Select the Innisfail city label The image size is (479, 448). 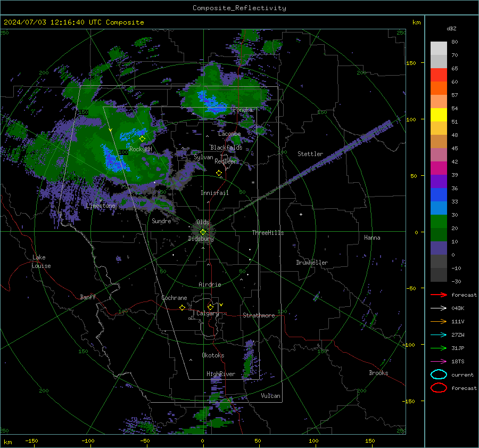[x=214, y=193]
